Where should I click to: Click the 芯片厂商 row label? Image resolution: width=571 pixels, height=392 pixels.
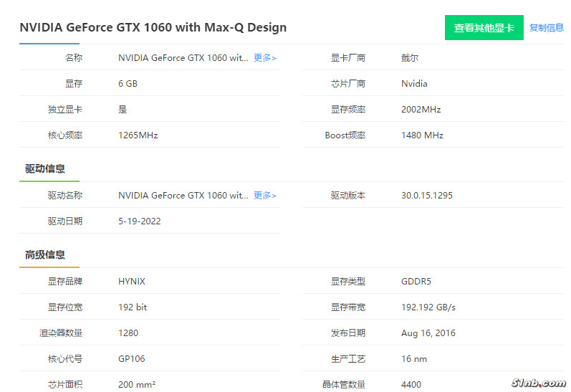coord(348,83)
